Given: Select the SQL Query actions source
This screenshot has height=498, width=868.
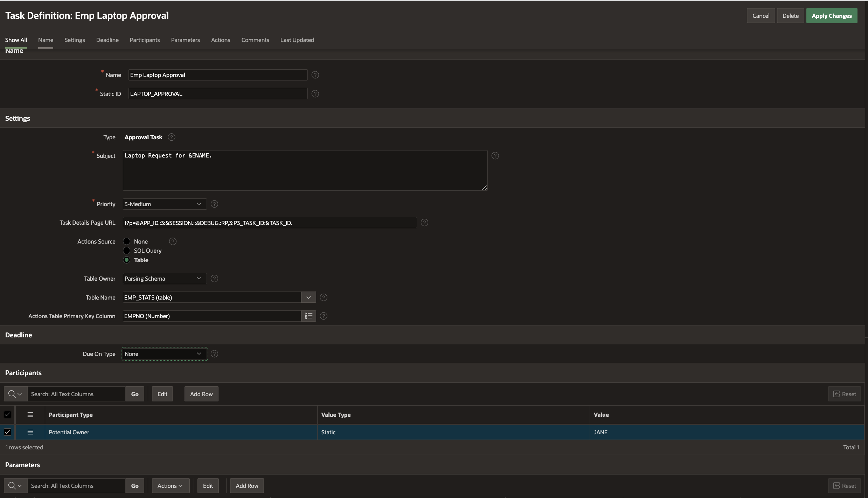Looking at the screenshot, I should (x=127, y=251).
